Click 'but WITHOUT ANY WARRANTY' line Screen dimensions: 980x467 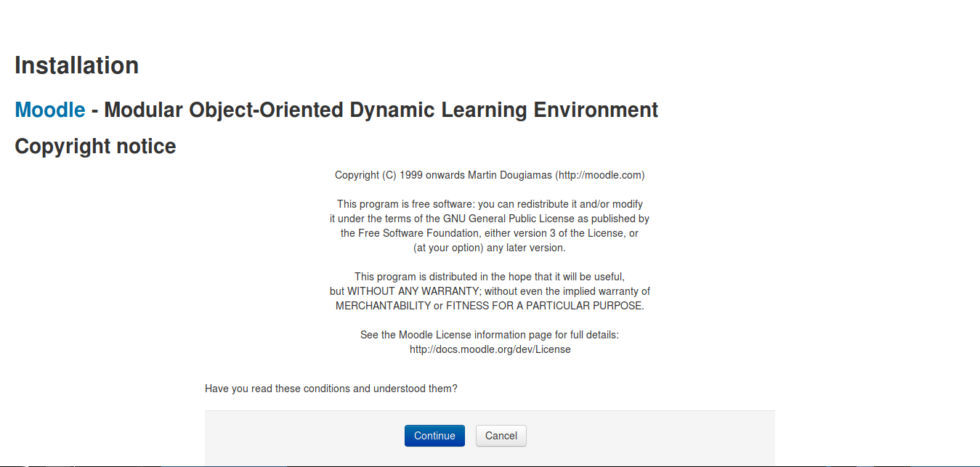click(x=490, y=291)
